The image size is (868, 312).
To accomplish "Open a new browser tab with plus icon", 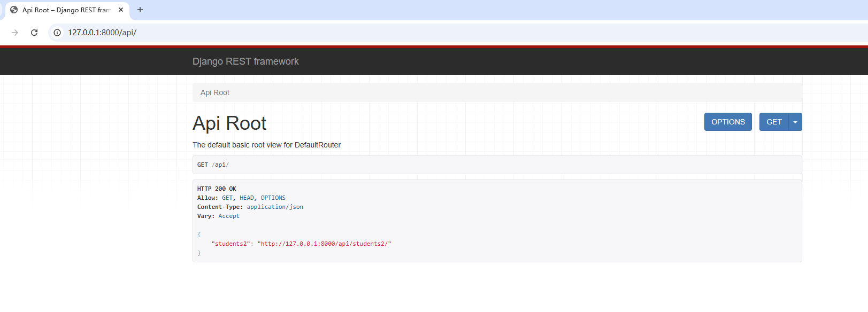I will click(140, 10).
